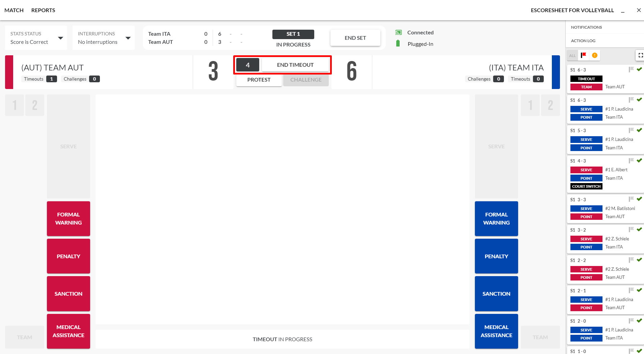
Task: Click green checkmark on S1 2-2 entry
Action: 639,260
